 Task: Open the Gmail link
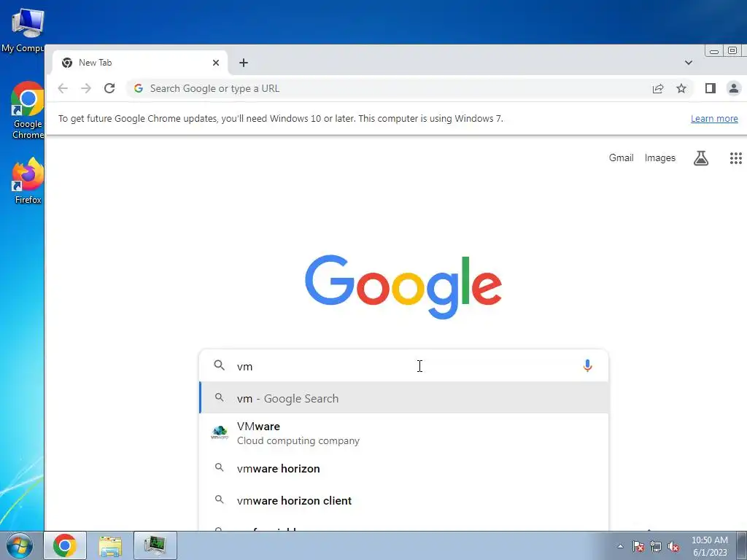click(x=621, y=158)
